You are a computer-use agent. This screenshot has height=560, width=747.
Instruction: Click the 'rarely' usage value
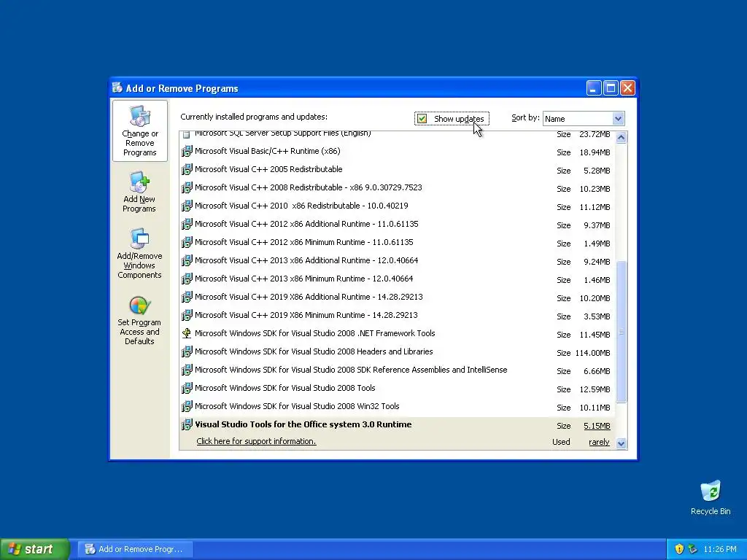pyautogui.click(x=599, y=443)
